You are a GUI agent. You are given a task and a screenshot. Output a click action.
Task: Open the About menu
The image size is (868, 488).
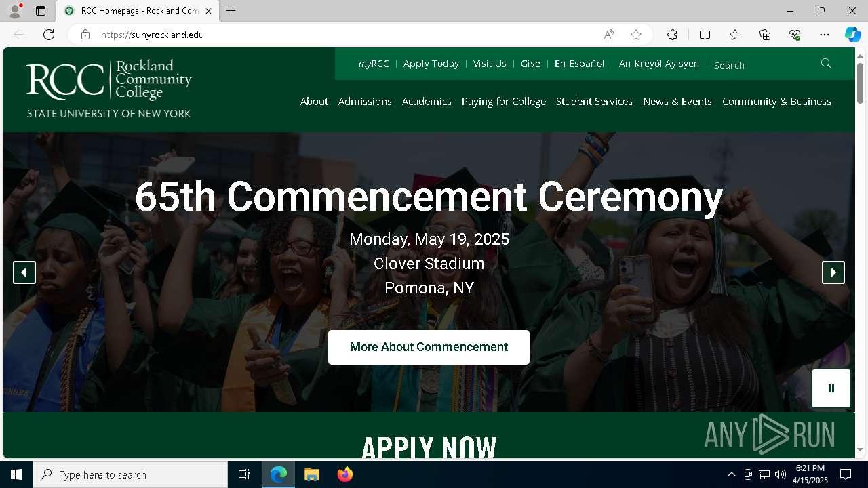click(x=314, y=102)
